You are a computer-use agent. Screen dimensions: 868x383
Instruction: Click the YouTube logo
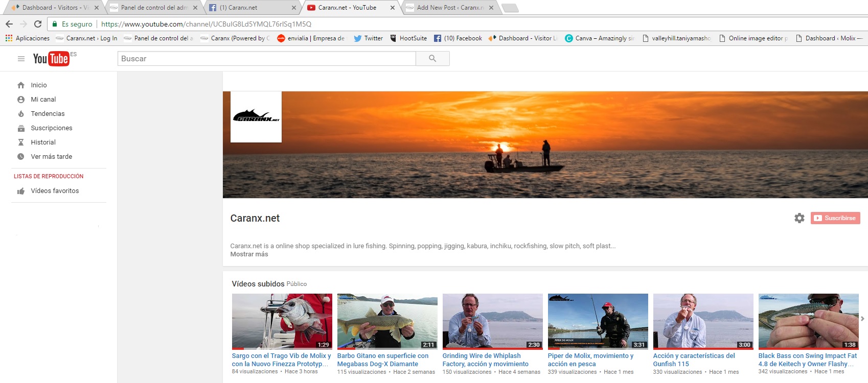pyautogui.click(x=51, y=59)
